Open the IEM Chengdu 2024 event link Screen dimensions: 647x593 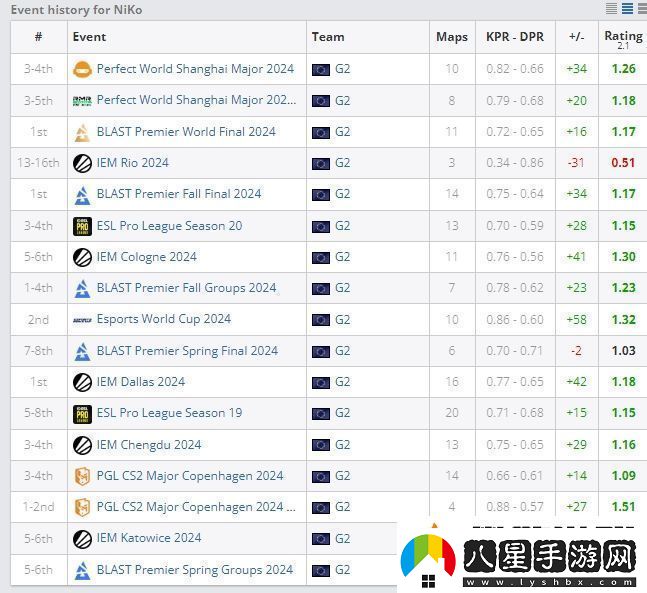[149, 445]
